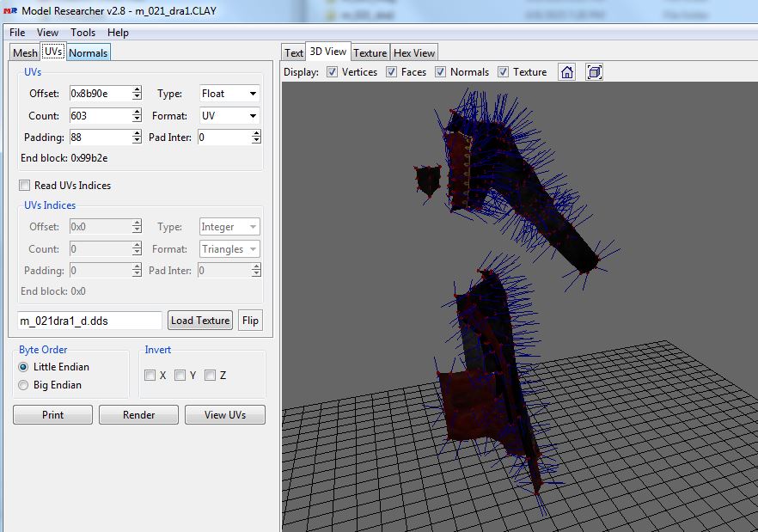
Task: Open the Help menu
Action: [118, 33]
